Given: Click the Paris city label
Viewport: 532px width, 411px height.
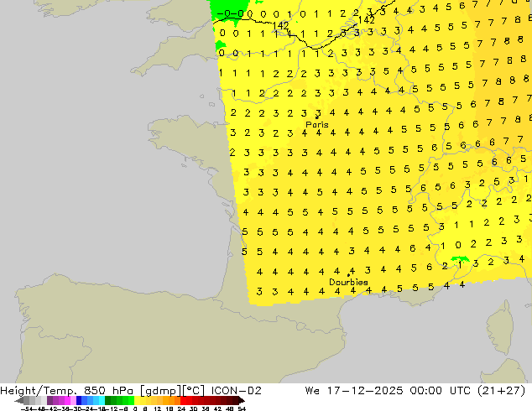Looking at the screenshot, I should pos(317,125).
